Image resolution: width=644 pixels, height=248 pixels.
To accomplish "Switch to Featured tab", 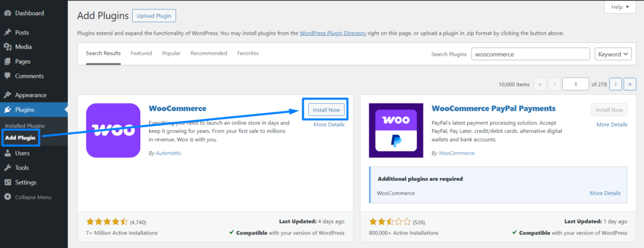I will click(x=142, y=54).
